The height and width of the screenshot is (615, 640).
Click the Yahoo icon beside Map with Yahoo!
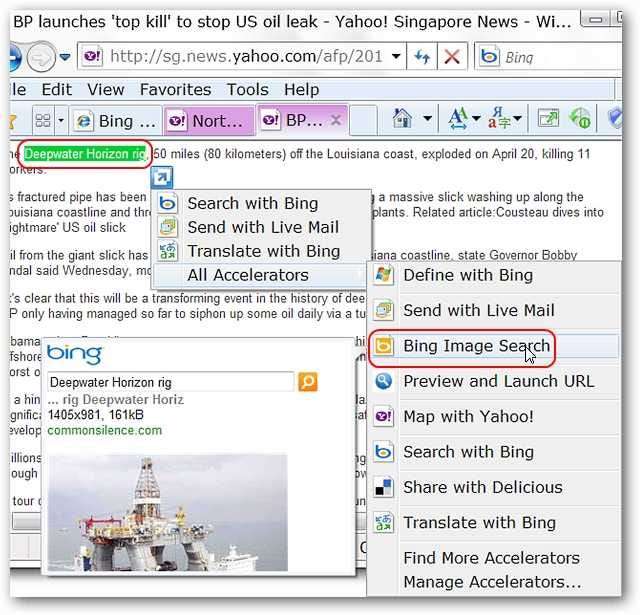pos(383,416)
